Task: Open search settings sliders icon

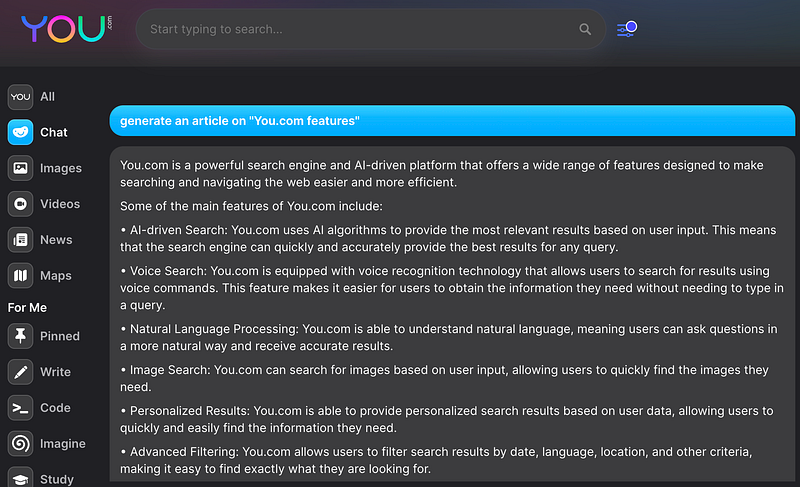Action: (x=627, y=29)
